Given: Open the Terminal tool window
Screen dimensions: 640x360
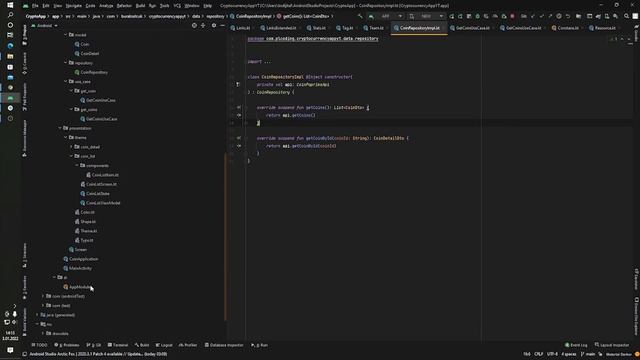Looking at the screenshot, I should [x=118, y=345].
